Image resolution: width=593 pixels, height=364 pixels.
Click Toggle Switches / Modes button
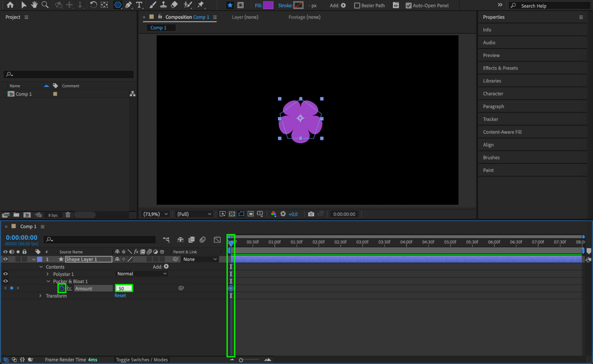(x=142, y=360)
